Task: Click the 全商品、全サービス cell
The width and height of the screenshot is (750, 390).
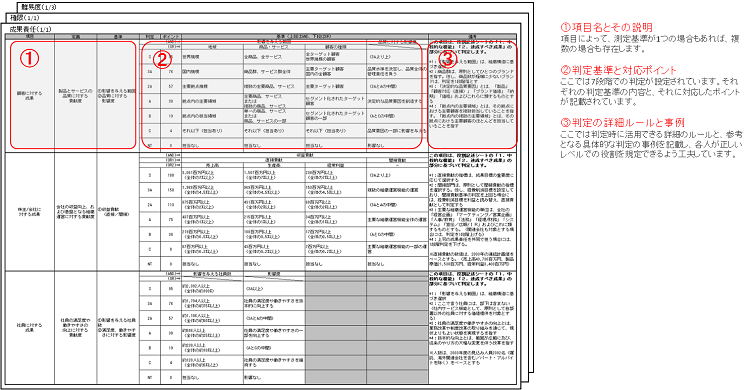Action: [x=274, y=57]
